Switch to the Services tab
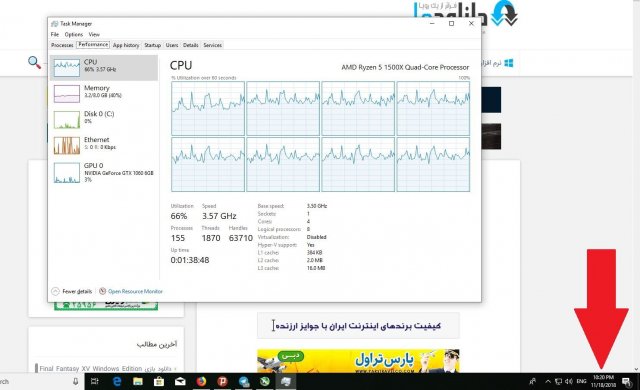The width and height of the screenshot is (640, 390). point(213,45)
